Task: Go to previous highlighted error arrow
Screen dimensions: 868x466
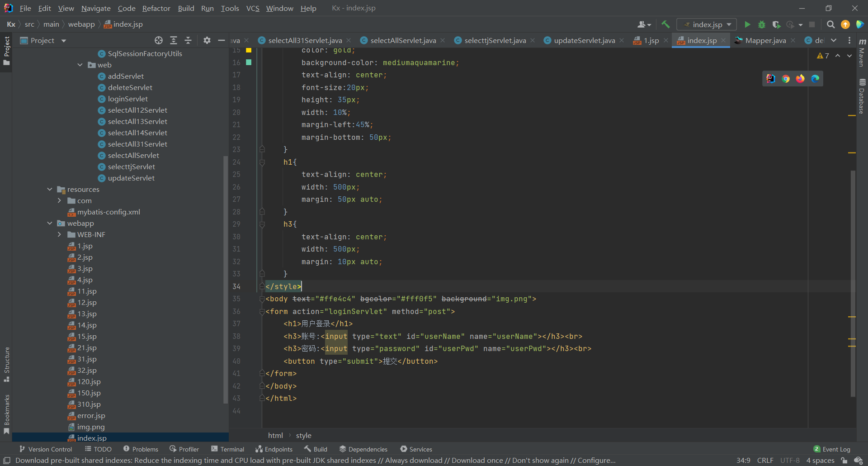Action: tap(838, 56)
